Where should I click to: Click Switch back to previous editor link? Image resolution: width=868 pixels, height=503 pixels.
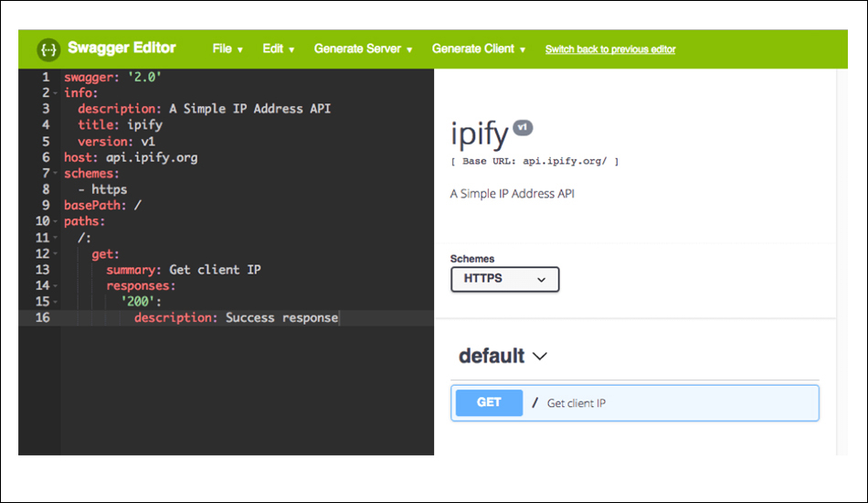click(x=610, y=49)
